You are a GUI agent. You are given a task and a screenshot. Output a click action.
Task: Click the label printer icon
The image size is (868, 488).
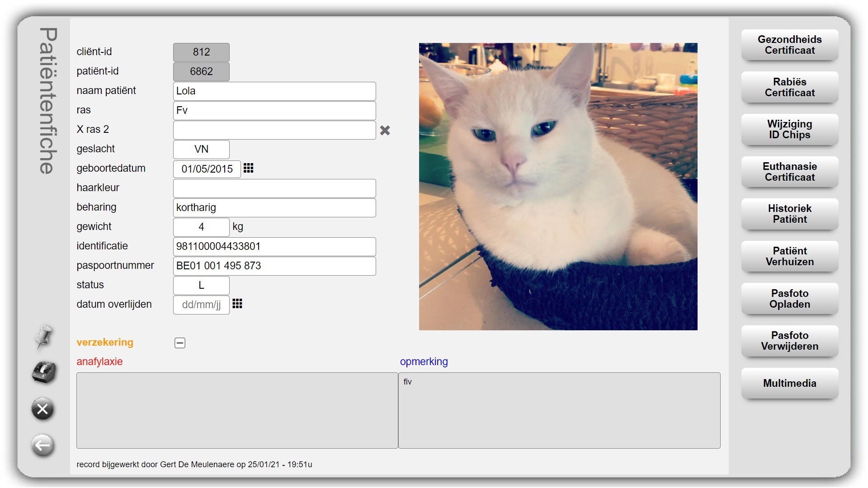pos(43,373)
